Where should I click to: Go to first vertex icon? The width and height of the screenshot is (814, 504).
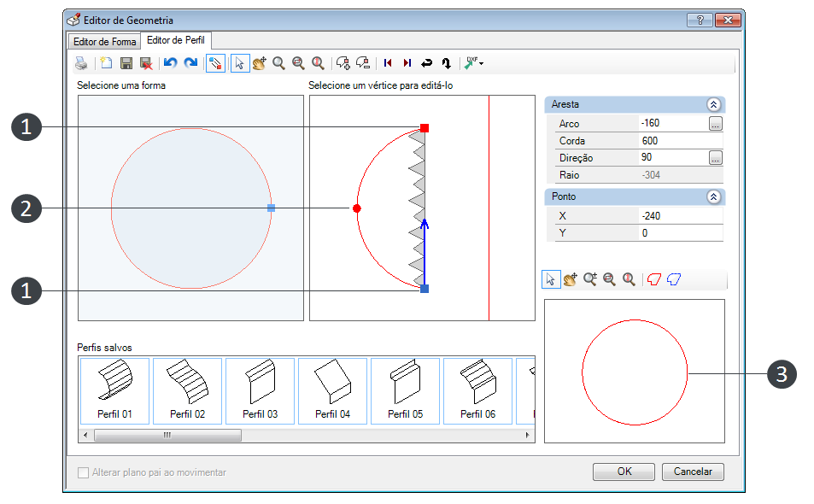pos(387,63)
